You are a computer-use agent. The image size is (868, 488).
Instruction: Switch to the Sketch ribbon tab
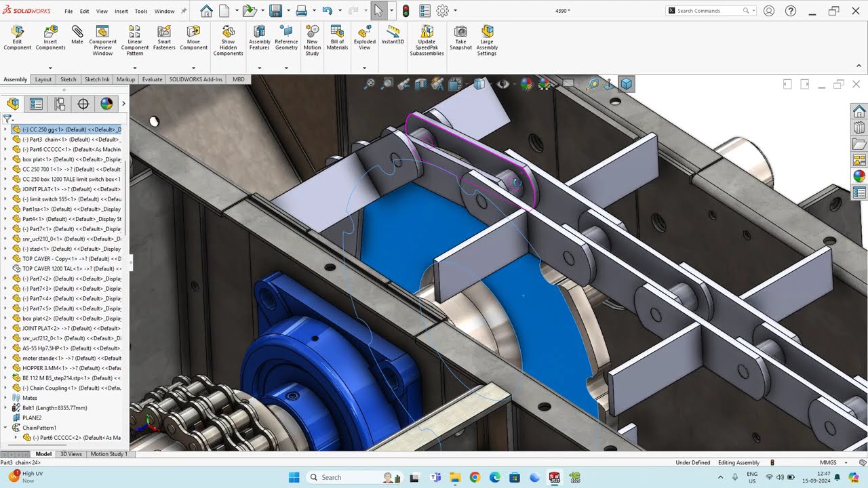coord(68,79)
